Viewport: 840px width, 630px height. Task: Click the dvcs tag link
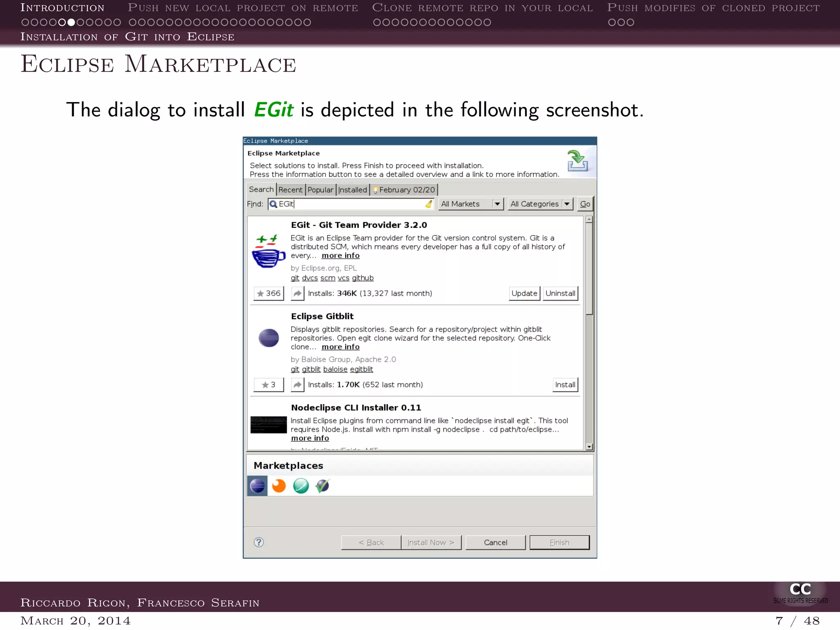[x=310, y=278]
